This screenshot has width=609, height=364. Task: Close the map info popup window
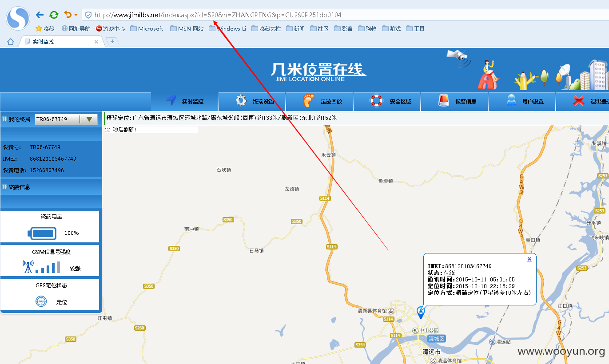529,259
